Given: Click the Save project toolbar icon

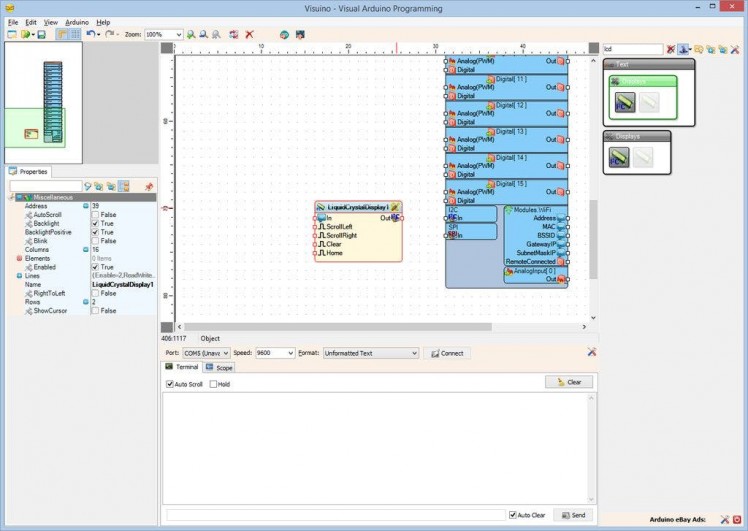Looking at the screenshot, I should (41, 34).
